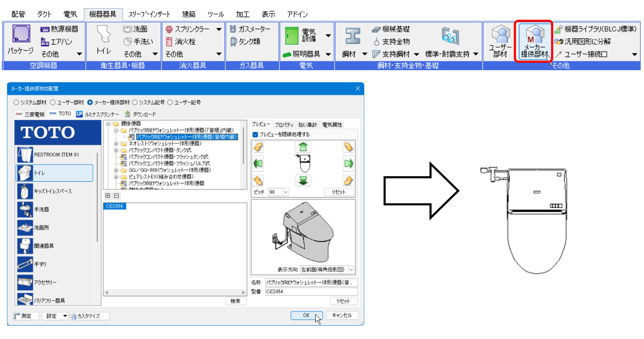Place a トイレ fixture from the ribbon

[104, 40]
